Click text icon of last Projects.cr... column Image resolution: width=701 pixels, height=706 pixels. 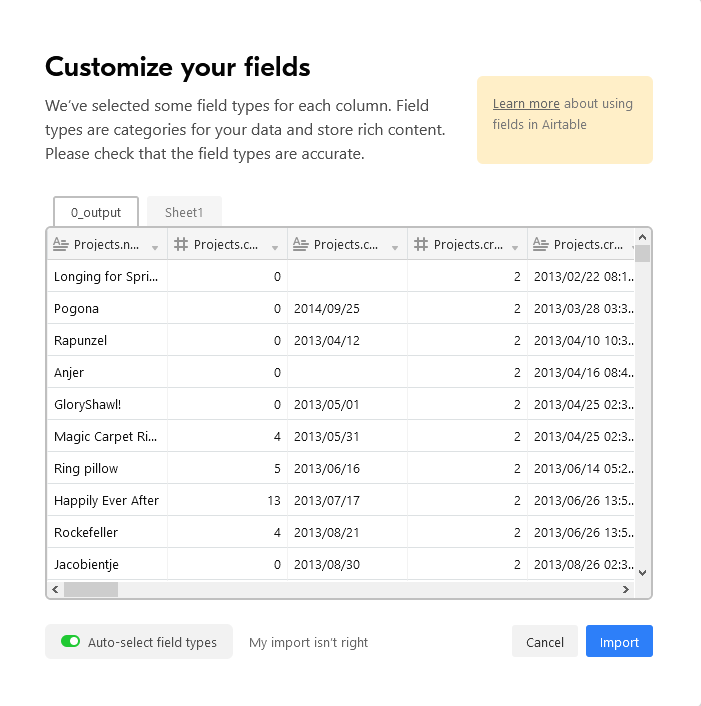(x=540, y=244)
